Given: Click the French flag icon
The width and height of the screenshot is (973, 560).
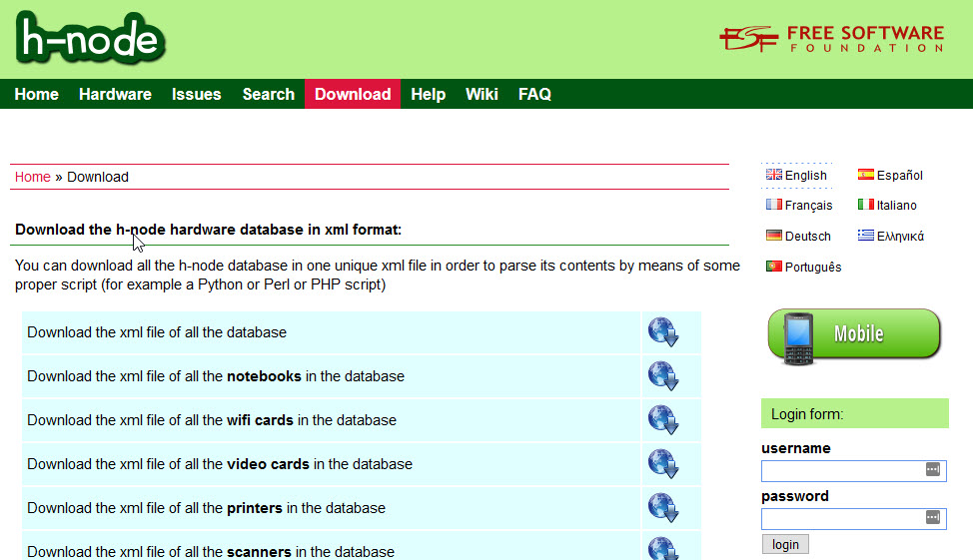Looking at the screenshot, I should click(x=774, y=204).
